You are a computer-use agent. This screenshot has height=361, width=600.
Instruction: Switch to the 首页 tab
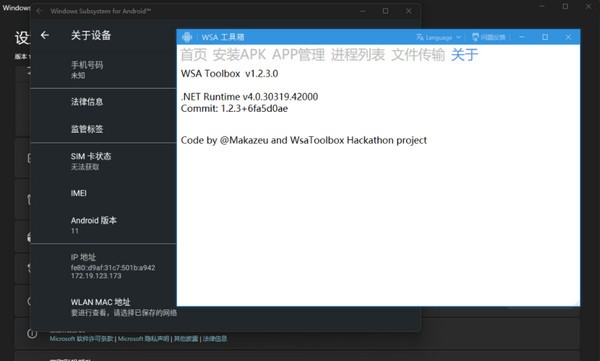point(194,55)
